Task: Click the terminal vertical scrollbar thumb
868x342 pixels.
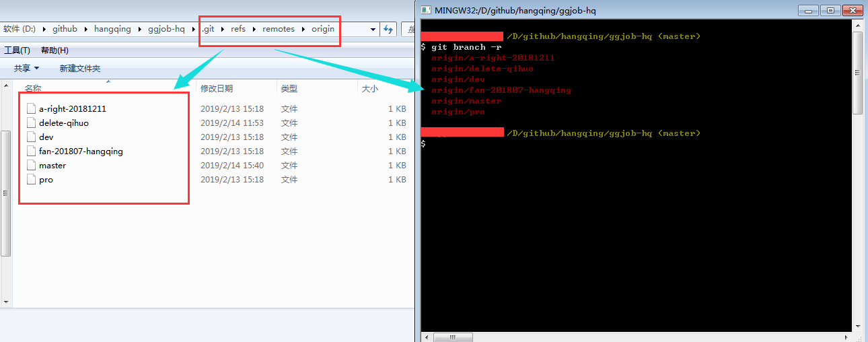Action: pos(857,73)
